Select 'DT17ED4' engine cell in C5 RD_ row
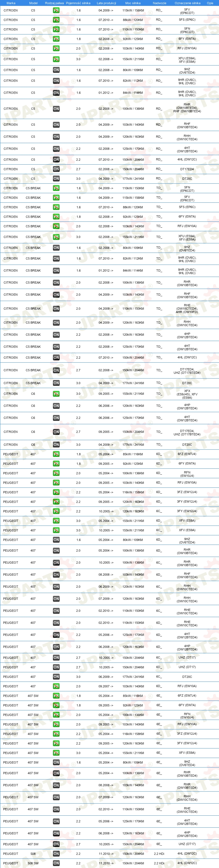The image size is (219, 868). (187, 169)
